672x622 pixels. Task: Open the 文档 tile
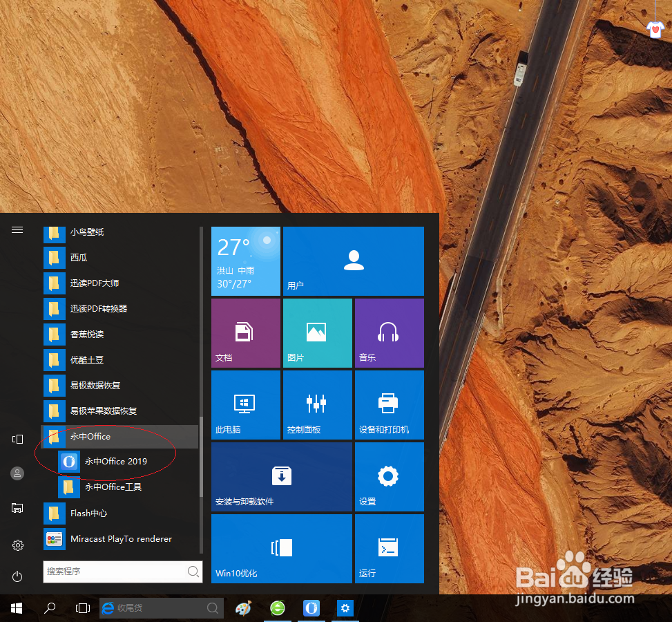point(246,333)
